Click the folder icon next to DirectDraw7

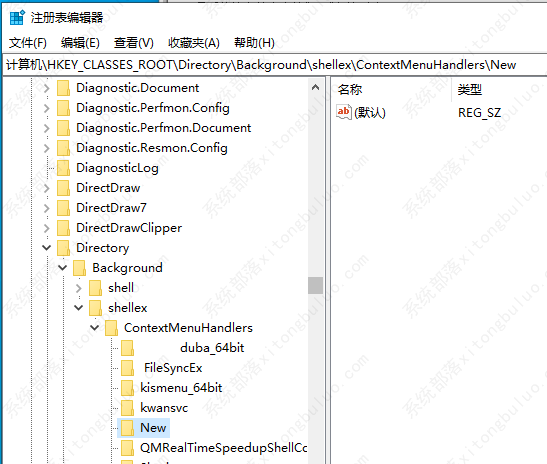[x=63, y=208]
